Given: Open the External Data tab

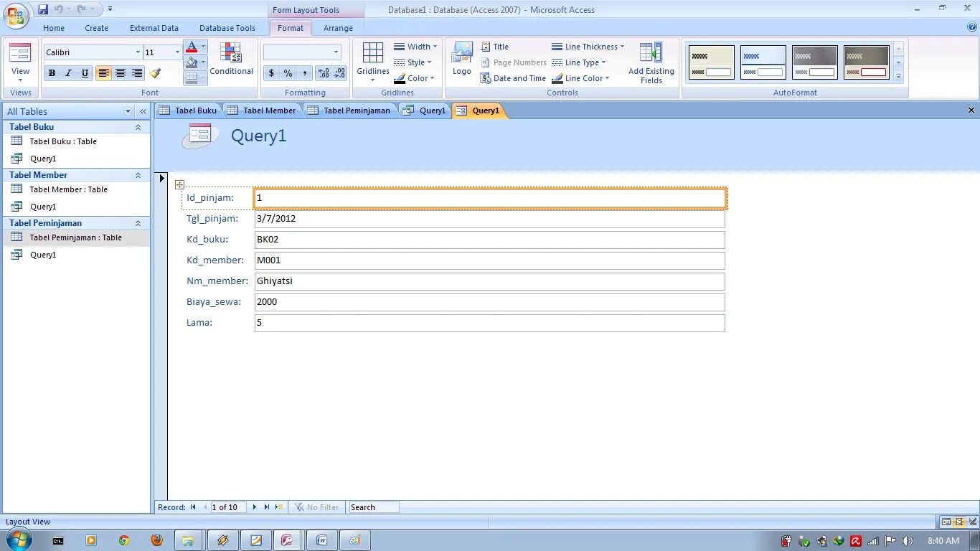Looking at the screenshot, I should coord(154,28).
